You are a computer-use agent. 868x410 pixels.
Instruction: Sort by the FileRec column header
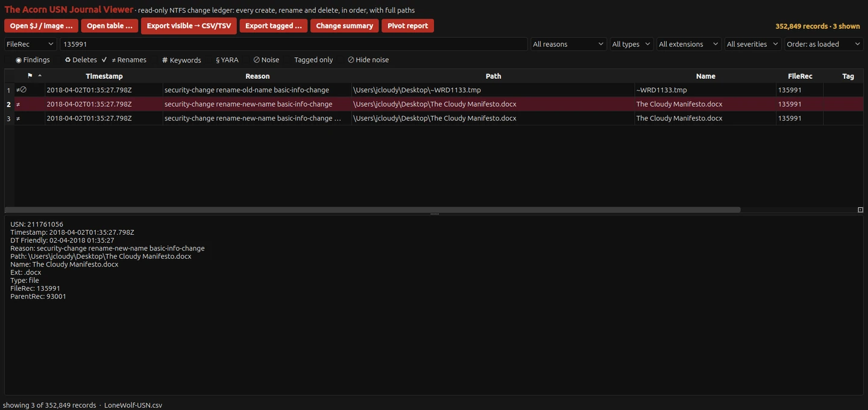tap(800, 76)
